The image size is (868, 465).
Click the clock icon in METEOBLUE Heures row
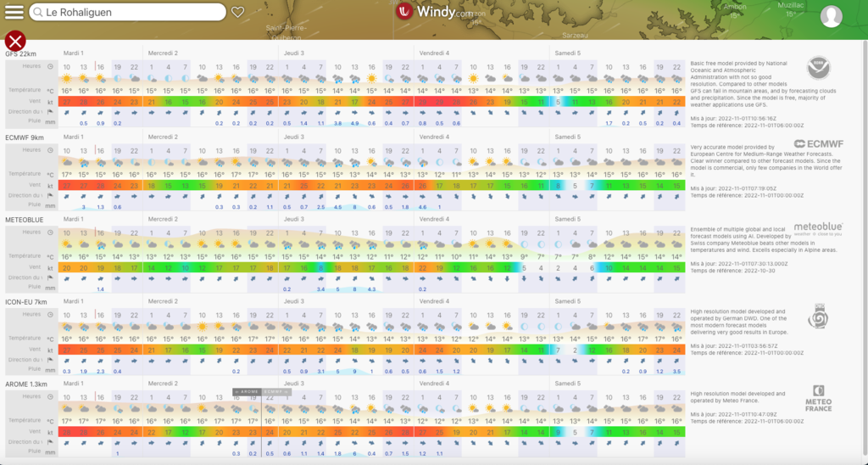(50, 232)
